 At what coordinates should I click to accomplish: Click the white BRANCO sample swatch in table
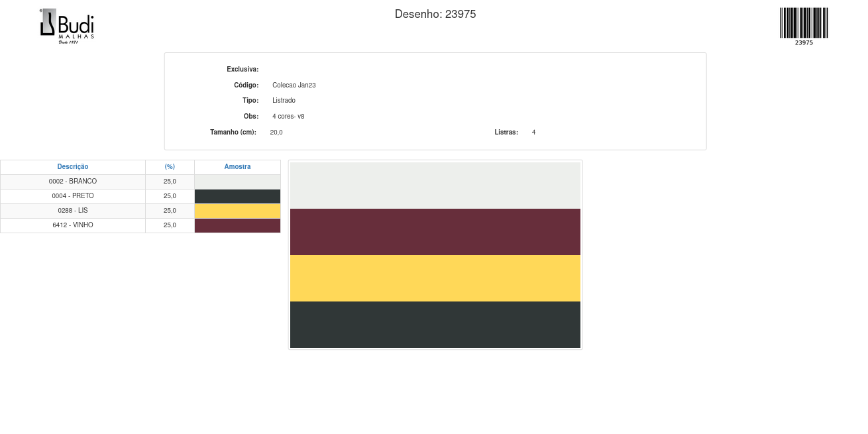237,182
